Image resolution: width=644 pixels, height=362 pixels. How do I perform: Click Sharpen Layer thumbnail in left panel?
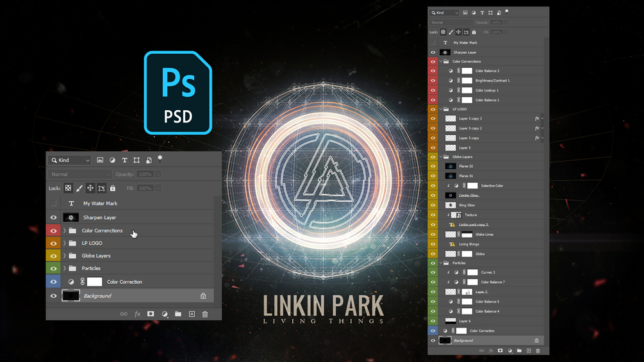[x=70, y=218]
